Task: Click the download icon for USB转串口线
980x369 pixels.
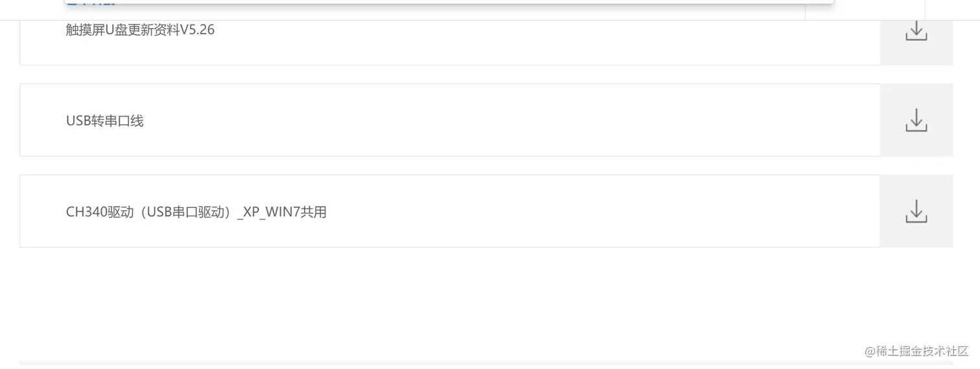Action: coord(916,120)
